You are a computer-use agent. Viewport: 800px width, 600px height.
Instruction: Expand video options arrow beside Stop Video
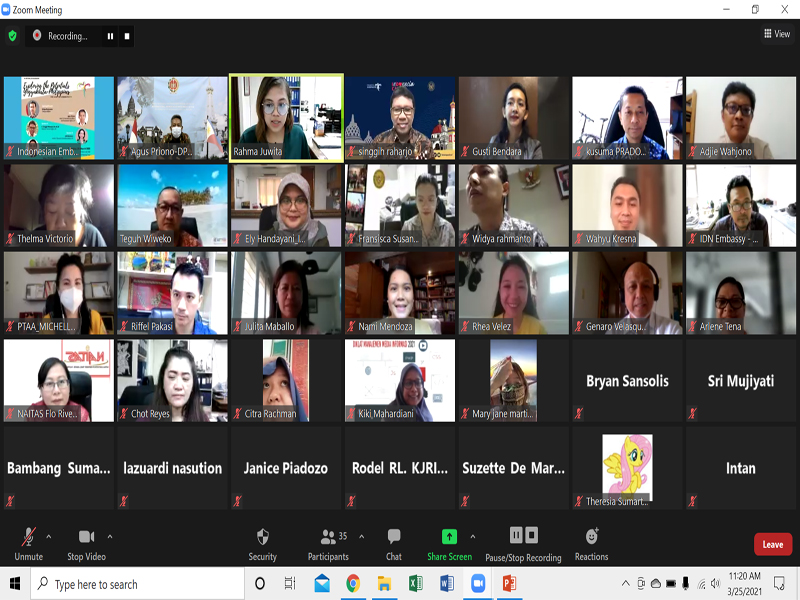click(x=109, y=536)
